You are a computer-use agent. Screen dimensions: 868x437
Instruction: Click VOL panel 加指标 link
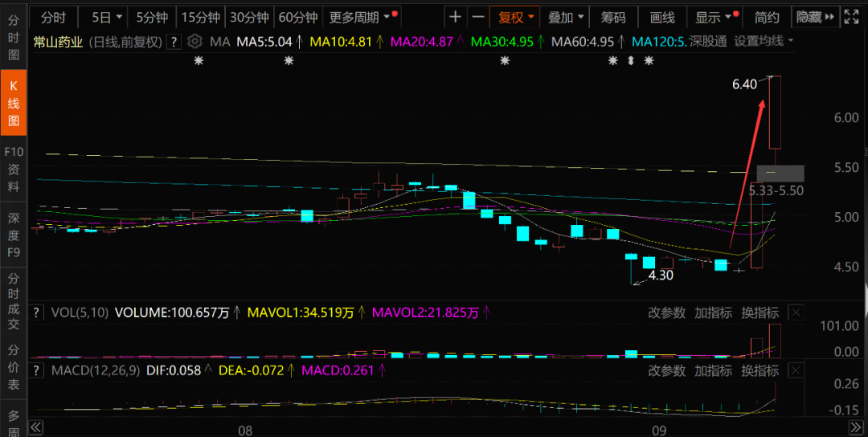coord(713,313)
